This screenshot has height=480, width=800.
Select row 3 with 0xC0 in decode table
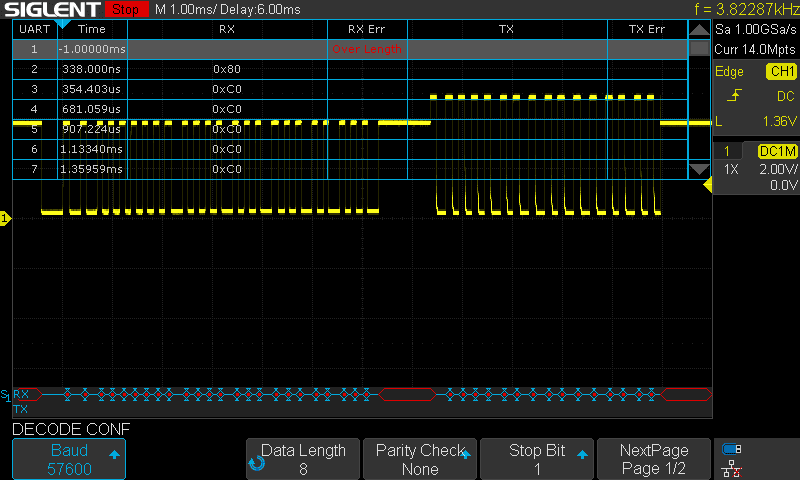point(228,89)
